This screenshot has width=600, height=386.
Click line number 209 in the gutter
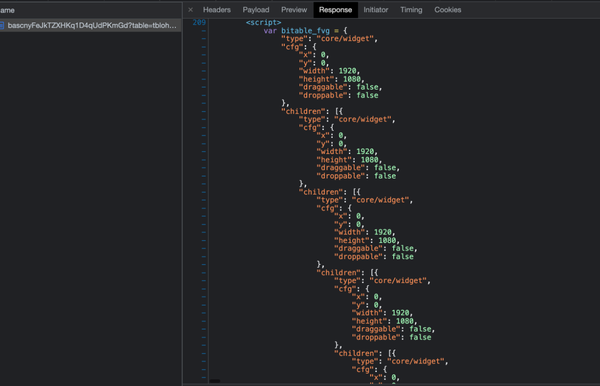199,23
